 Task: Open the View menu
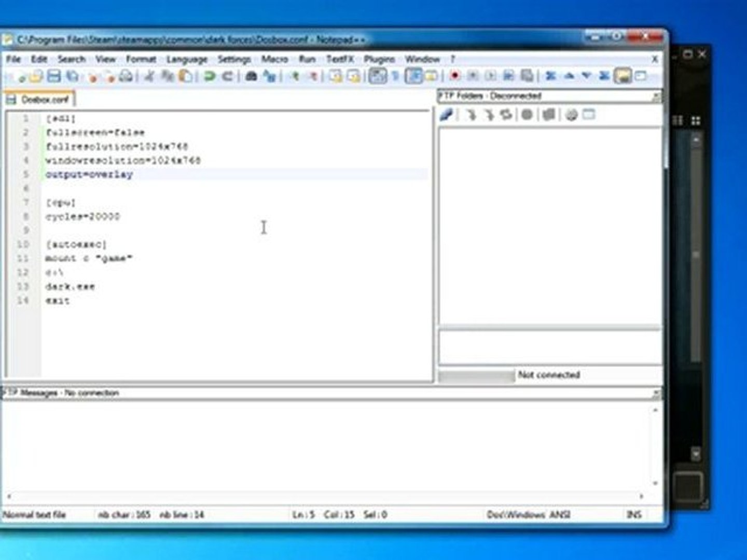(105, 59)
